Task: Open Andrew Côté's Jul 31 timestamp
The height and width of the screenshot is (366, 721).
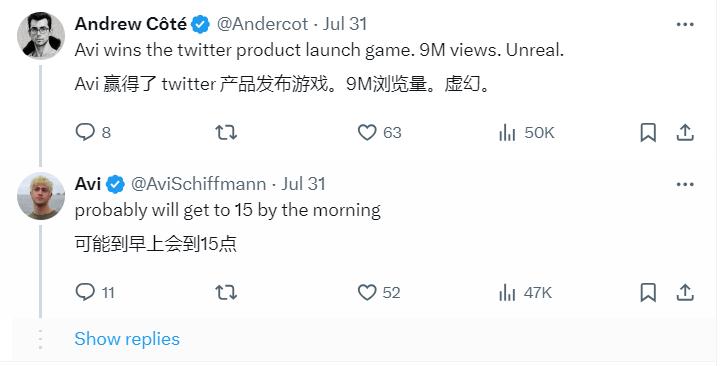Action: click(345, 24)
